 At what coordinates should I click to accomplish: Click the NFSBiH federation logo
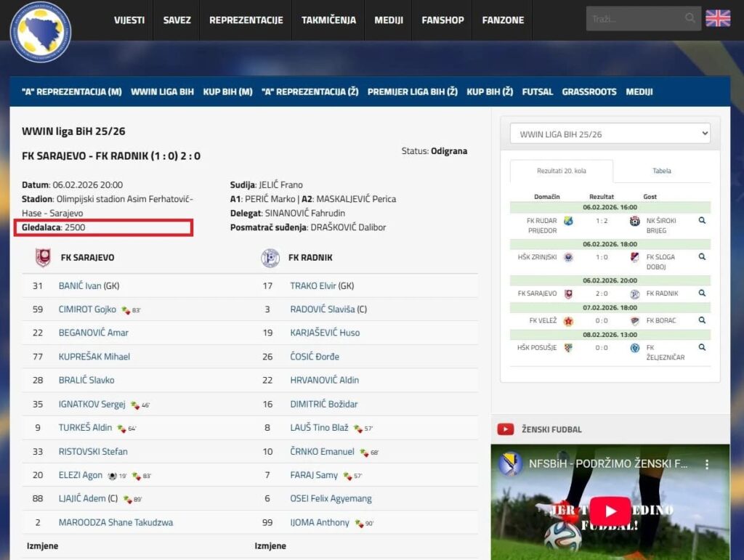[x=41, y=31]
